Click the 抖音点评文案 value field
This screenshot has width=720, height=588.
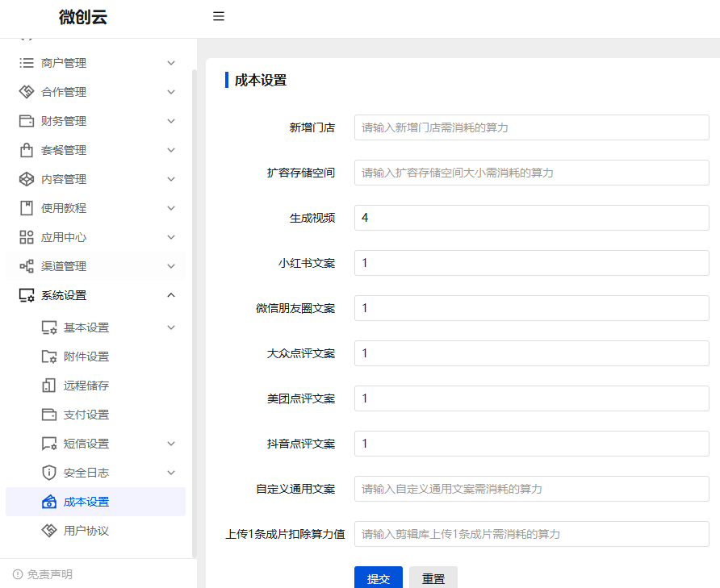tap(532, 444)
